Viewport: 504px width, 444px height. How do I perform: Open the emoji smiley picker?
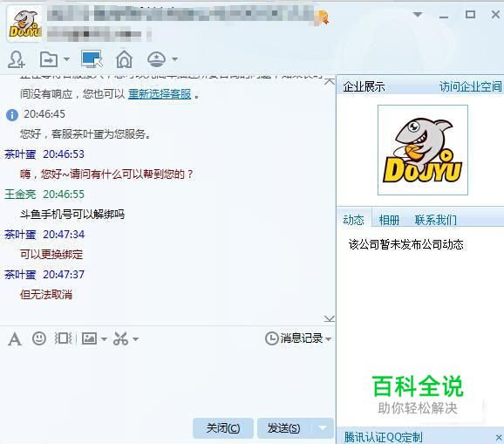click(x=39, y=338)
